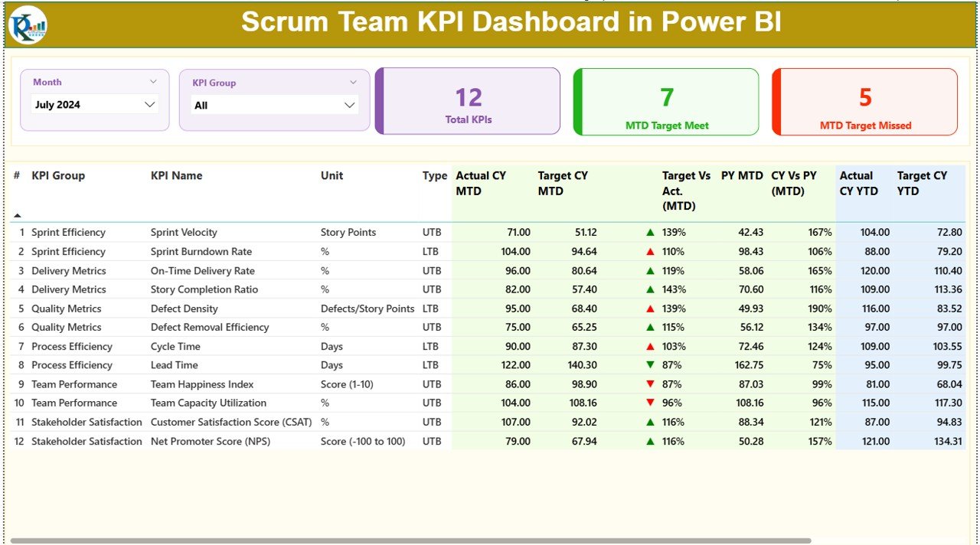The width and height of the screenshot is (980, 545).
Task: Select the 7 MTD Target Meet card
Action: click(x=665, y=102)
